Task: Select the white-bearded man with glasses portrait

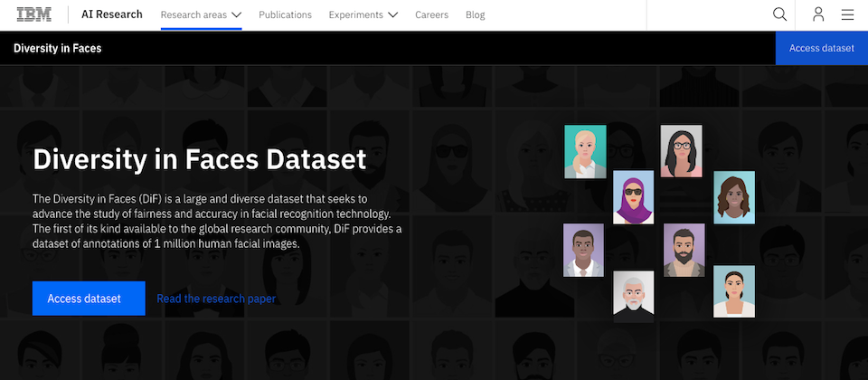Action: 633,297
